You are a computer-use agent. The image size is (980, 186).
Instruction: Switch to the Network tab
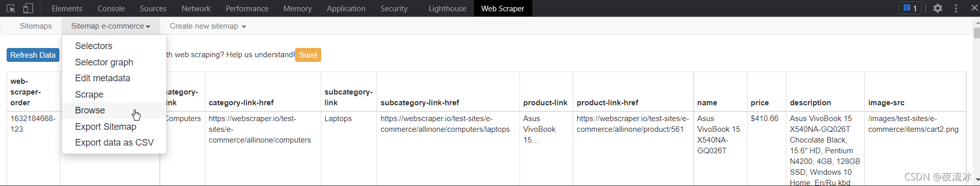196,8
